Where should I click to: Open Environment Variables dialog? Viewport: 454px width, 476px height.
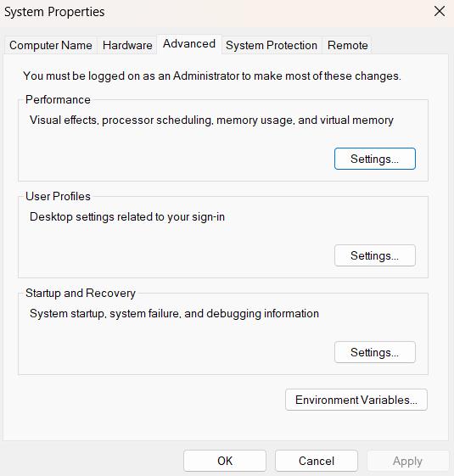pos(356,400)
